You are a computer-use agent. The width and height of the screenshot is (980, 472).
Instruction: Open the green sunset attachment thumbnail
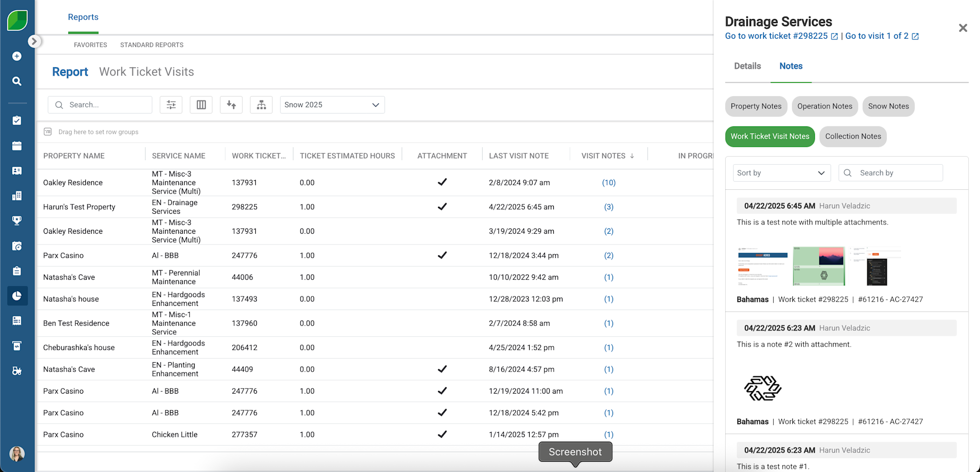(x=819, y=266)
